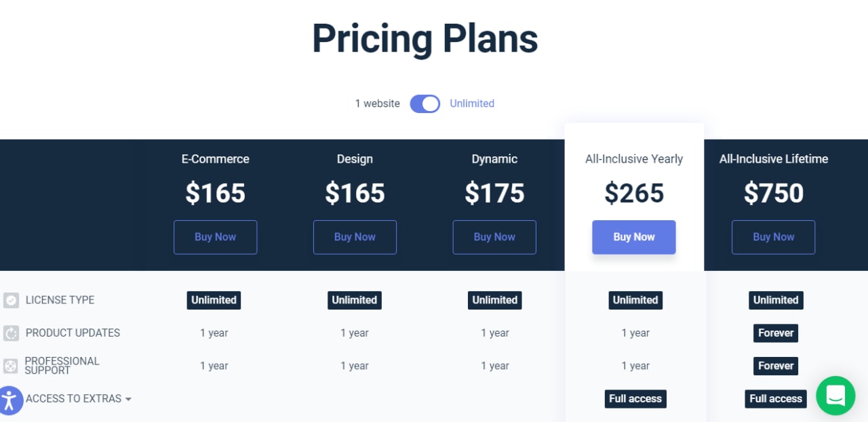This screenshot has height=422, width=868.
Task: Click the highlighted All-Inclusive Yearly Buy Now
Action: point(634,237)
